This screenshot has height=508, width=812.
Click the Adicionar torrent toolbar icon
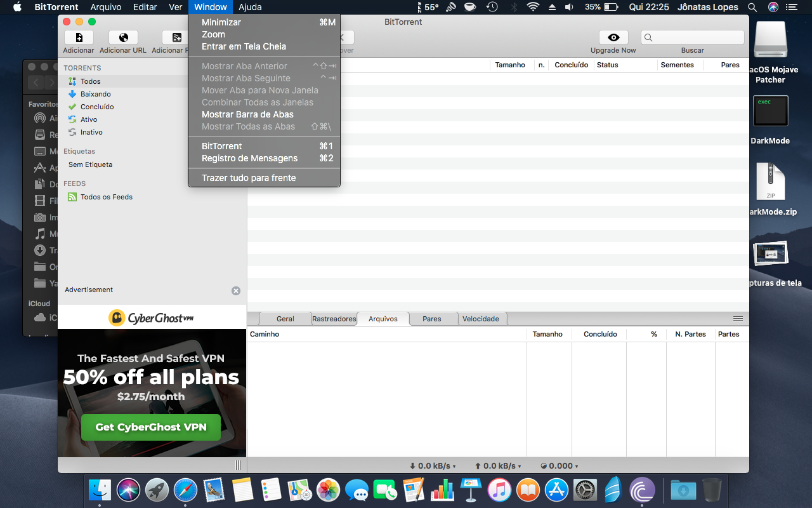pyautogui.click(x=79, y=37)
